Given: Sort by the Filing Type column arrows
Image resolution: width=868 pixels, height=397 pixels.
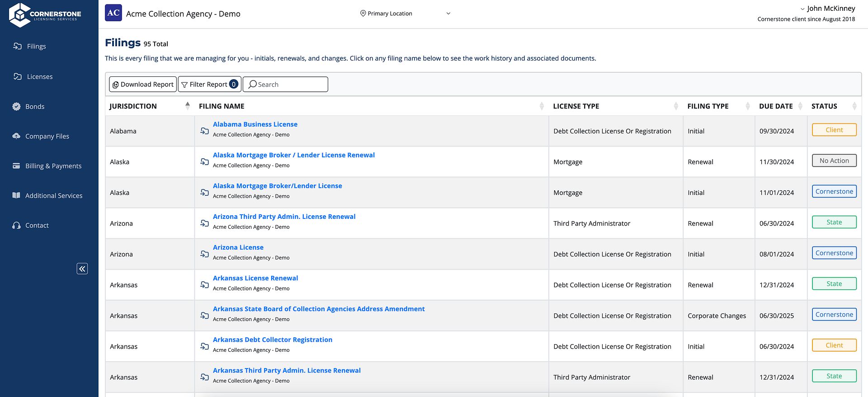Looking at the screenshot, I should pos(748,106).
